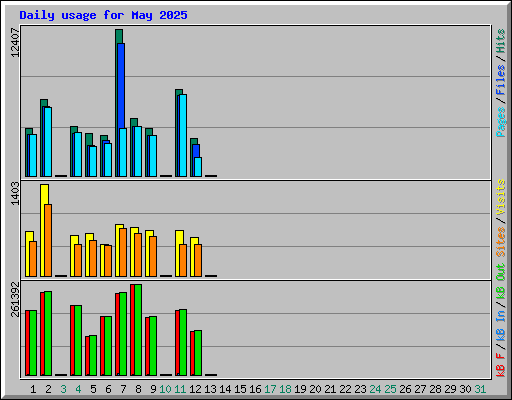Click day 15 on the x-axis
The width and height of the screenshot is (512, 400).
coord(240,389)
